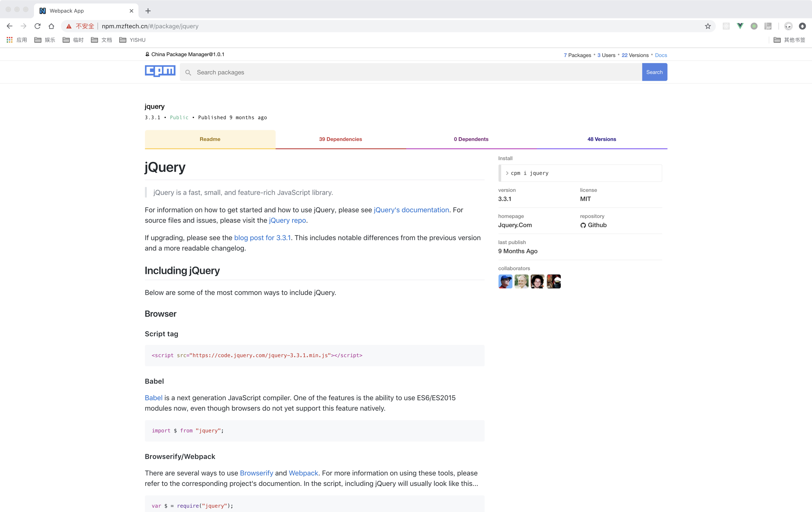Screen dimensions: 812x512
Task: Bookmark this page with the star
Action: (708, 26)
